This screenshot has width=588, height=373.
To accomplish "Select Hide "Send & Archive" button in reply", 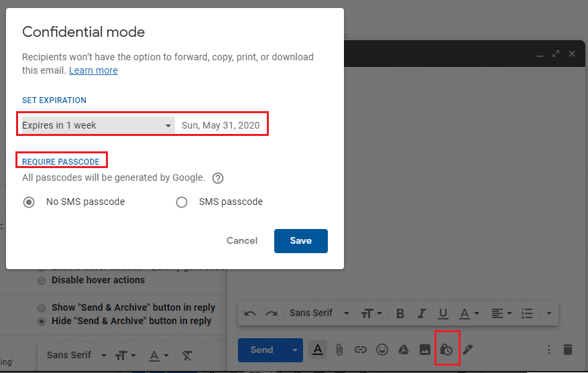I will pyautogui.click(x=42, y=321).
